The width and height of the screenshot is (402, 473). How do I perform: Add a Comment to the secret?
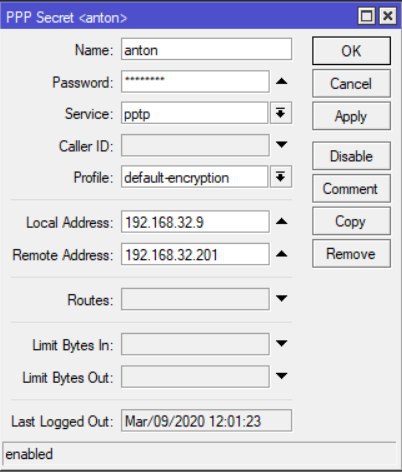coord(351,188)
